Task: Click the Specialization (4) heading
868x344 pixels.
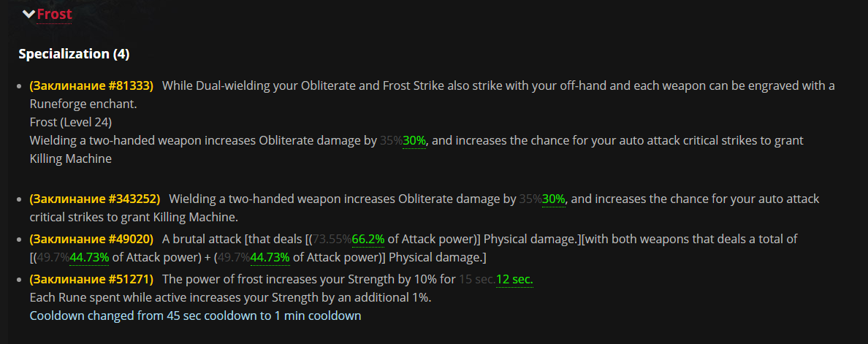Action: click(x=74, y=54)
